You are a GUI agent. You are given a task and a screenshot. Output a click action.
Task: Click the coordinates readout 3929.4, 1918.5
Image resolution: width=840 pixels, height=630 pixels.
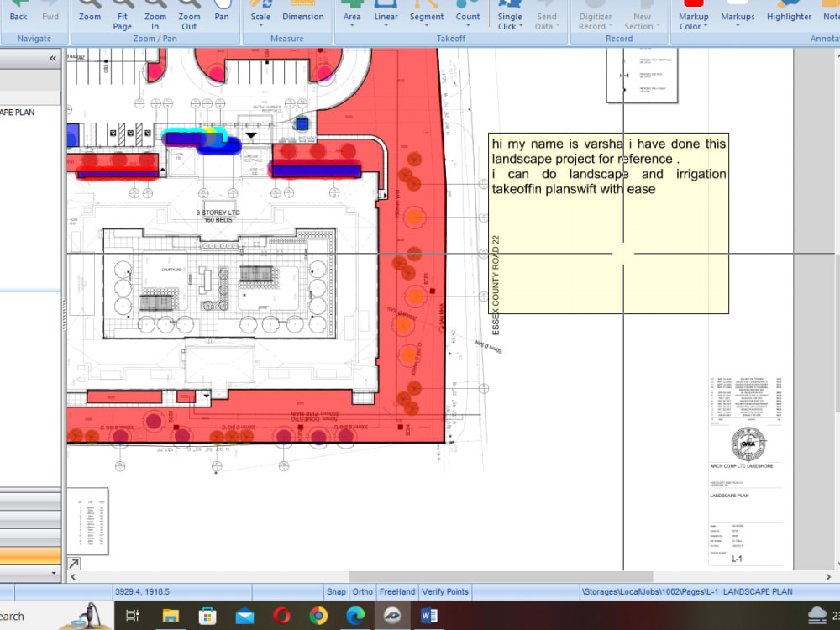(142, 591)
